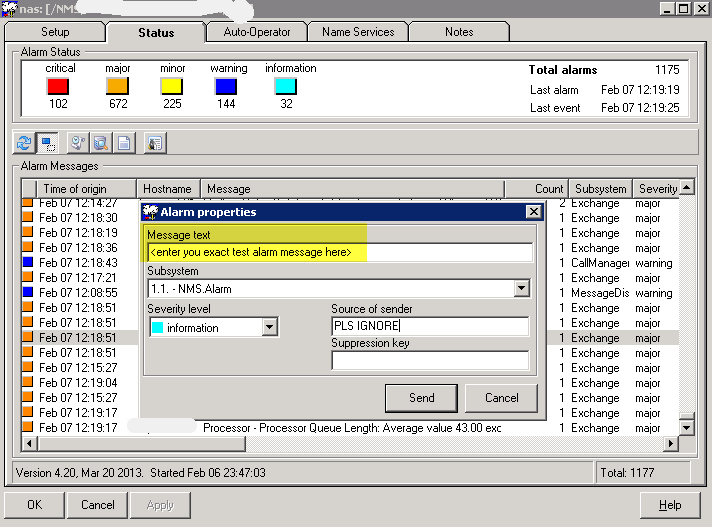Viewport: 712px width, 527px height.
Task: Open the Auto-Operator tab
Action: (257, 32)
